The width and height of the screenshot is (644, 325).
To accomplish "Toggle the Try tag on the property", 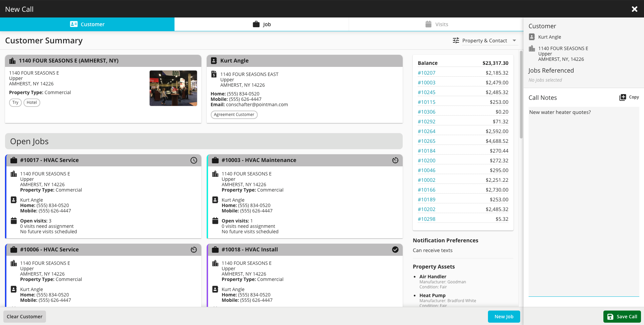I will (x=15, y=103).
